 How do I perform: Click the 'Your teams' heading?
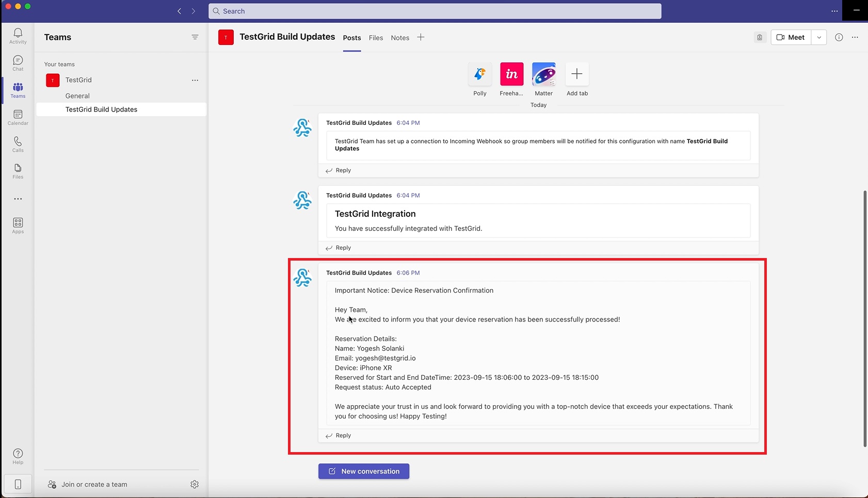pyautogui.click(x=59, y=65)
